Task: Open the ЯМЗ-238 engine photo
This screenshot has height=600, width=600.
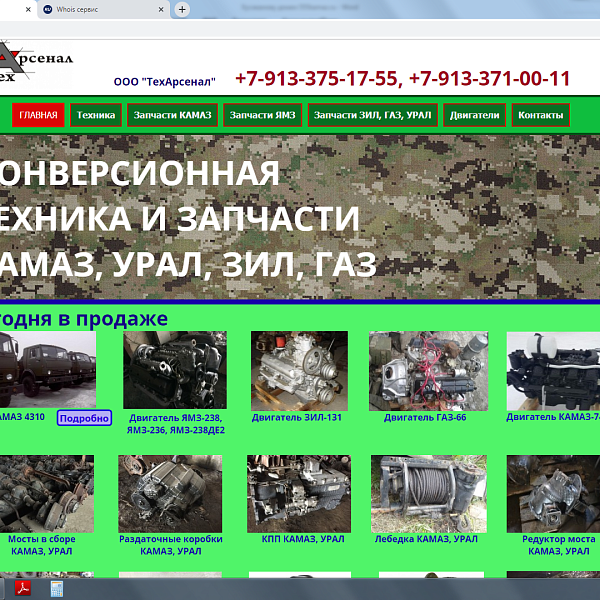Action: pyautogui.click(x=175, y=370)
